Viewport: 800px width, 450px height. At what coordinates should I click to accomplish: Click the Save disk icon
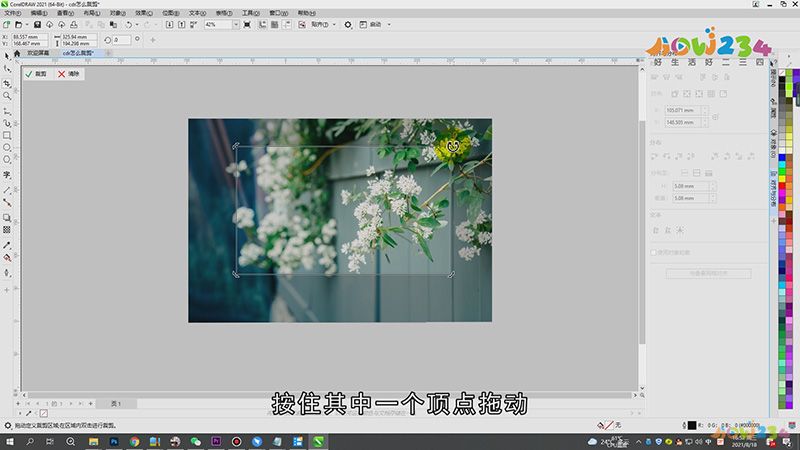37,24
